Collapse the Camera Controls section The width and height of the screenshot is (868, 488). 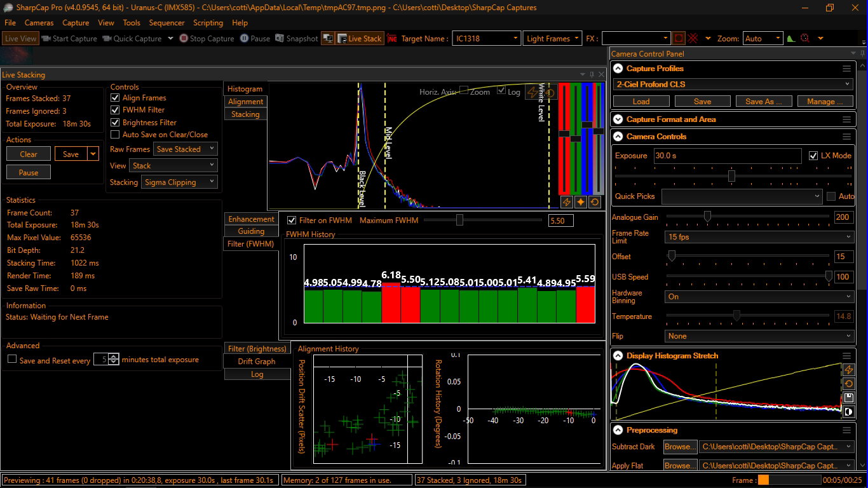pos(618,137)
